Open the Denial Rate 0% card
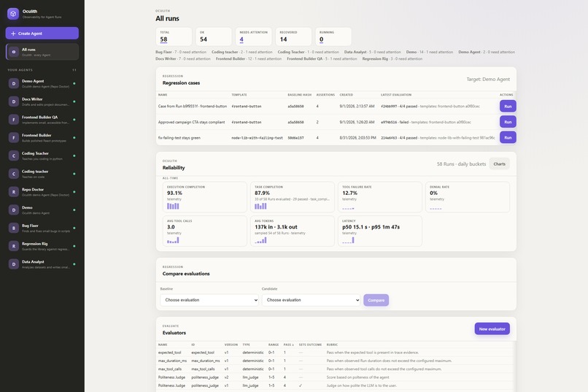The width and height of the screenshot is (588, 392). point(468,197)
